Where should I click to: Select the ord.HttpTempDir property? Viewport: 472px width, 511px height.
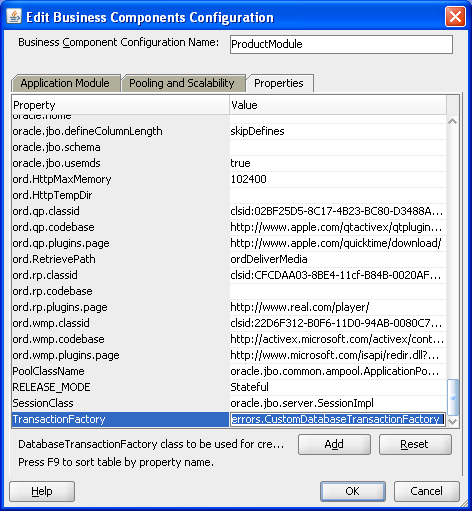121,195
